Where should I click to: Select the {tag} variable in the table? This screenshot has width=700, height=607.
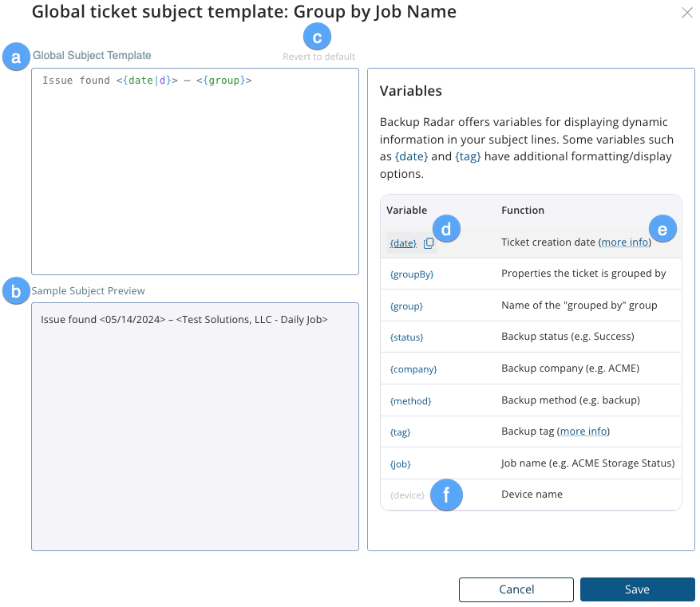click(400, 432)
